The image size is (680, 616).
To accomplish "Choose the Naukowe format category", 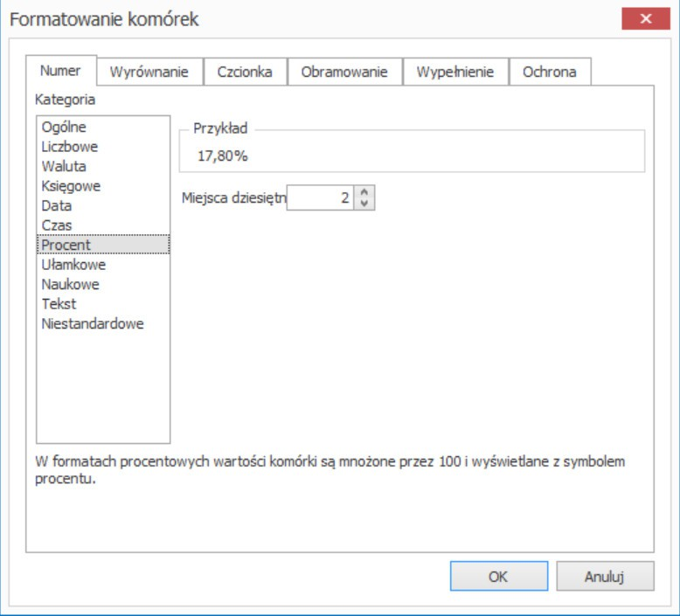I will [x=70, y=285].
